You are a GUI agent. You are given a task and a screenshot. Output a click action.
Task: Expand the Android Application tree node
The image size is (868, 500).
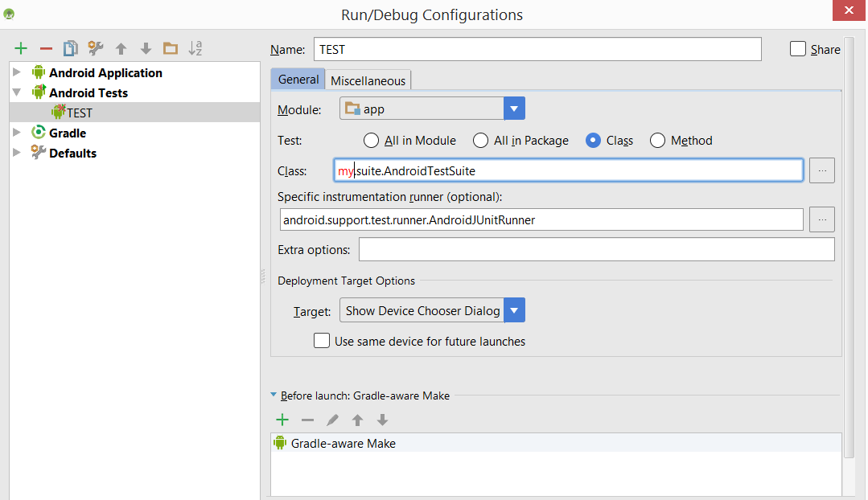tap(17, 72)
